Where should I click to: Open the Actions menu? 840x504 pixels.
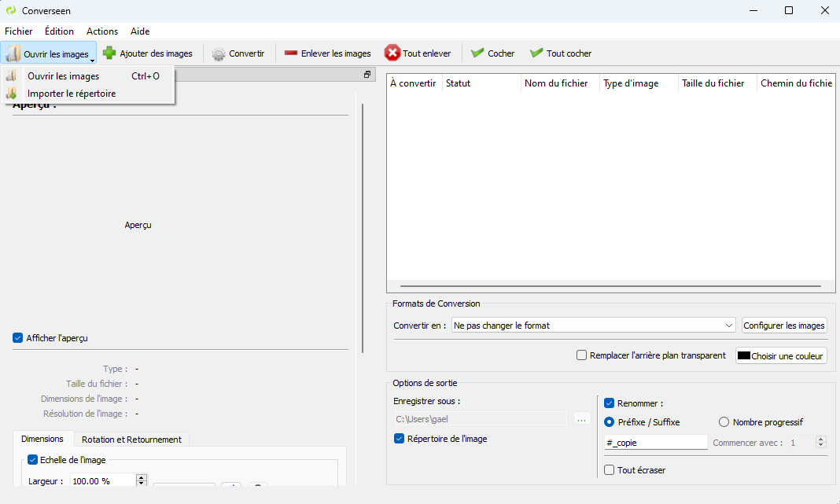(102, 31)
